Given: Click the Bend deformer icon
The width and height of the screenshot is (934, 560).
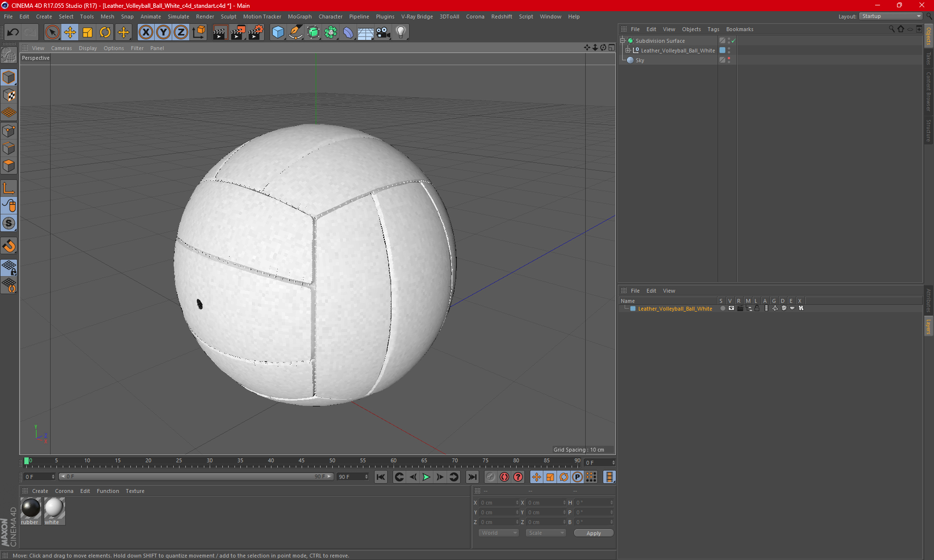Looking at the screenshot, I should click(x=348, y=32).
